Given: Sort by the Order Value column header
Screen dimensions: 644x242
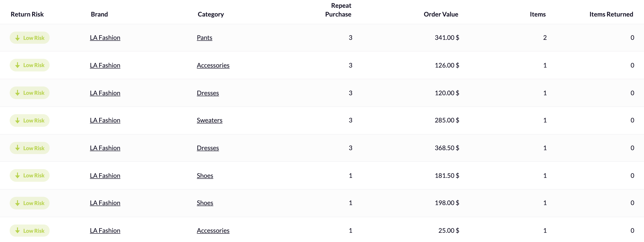Looking at the screenshot, I should pos(441,14).
